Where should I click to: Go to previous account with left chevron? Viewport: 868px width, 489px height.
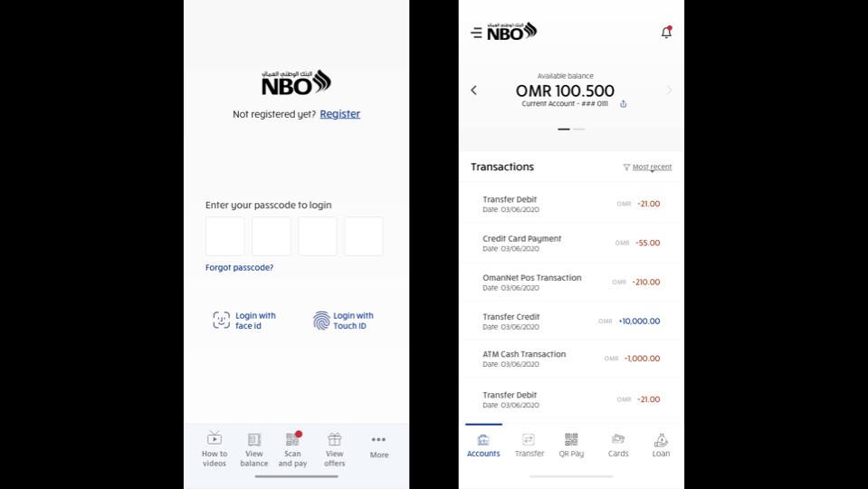coord(474,91)
